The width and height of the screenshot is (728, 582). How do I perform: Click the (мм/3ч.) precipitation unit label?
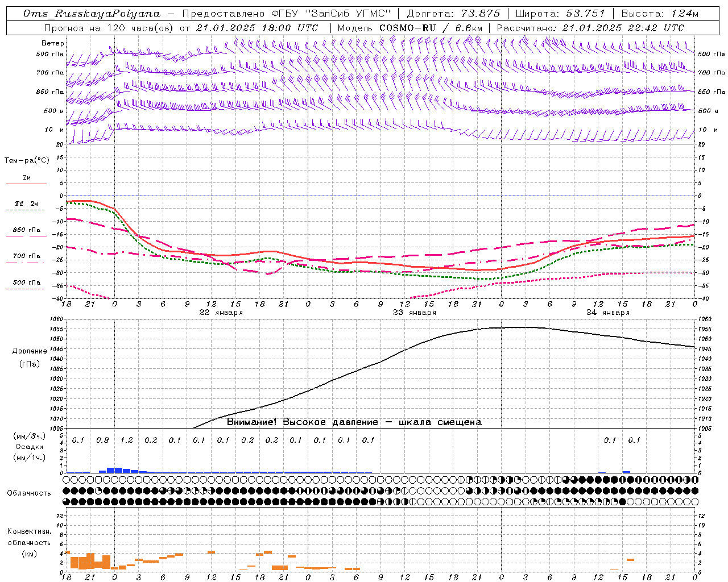click(x=30, y=436)
